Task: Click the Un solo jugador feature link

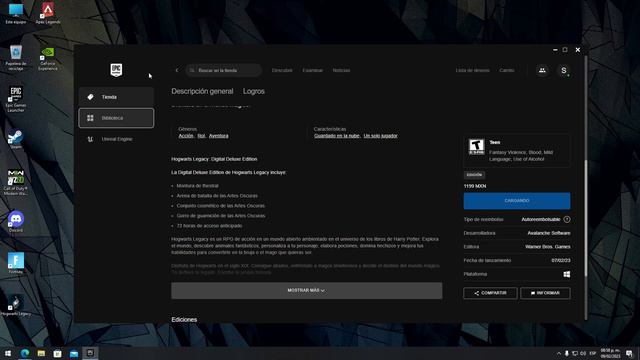Action: coord(380,136)
